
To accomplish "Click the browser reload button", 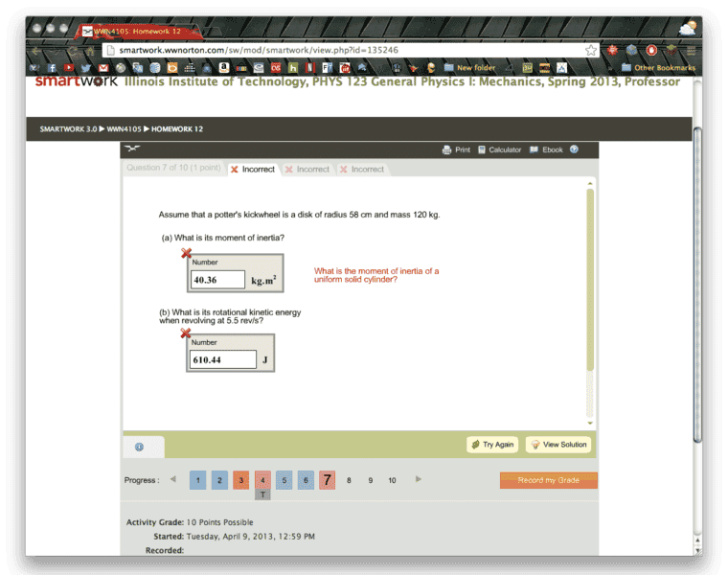I will pos(73,51).
